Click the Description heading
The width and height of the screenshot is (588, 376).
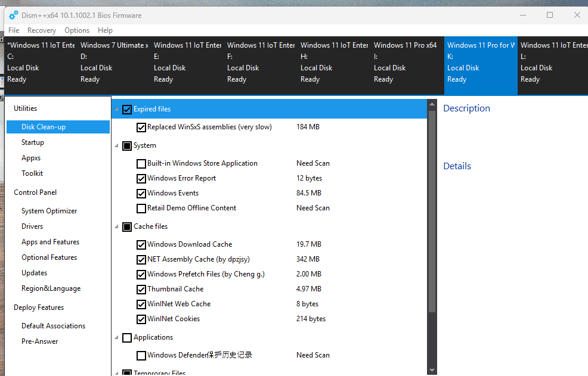tap(466, 108)
